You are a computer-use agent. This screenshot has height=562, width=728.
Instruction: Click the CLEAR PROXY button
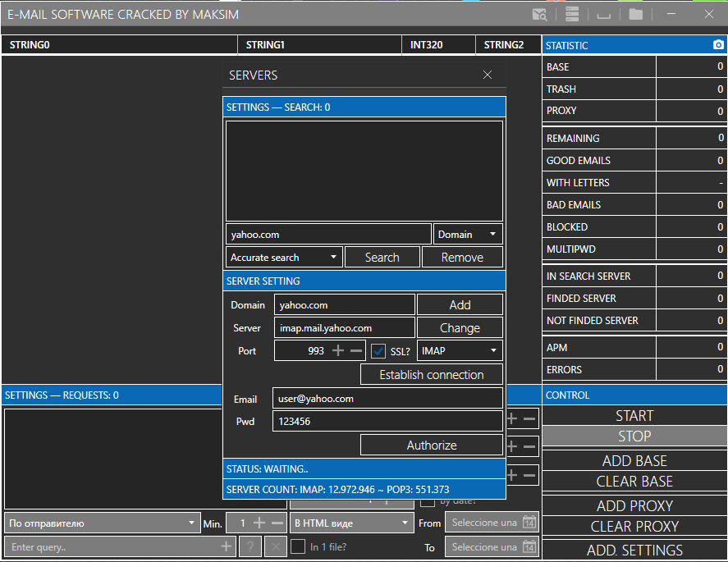634,526
